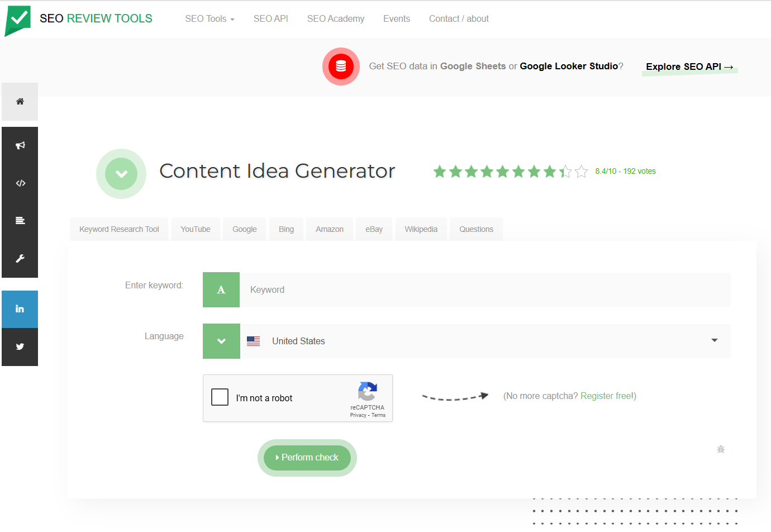
Task: Click the 8.4/10 - 192 votes text
Action: (626, 172)
